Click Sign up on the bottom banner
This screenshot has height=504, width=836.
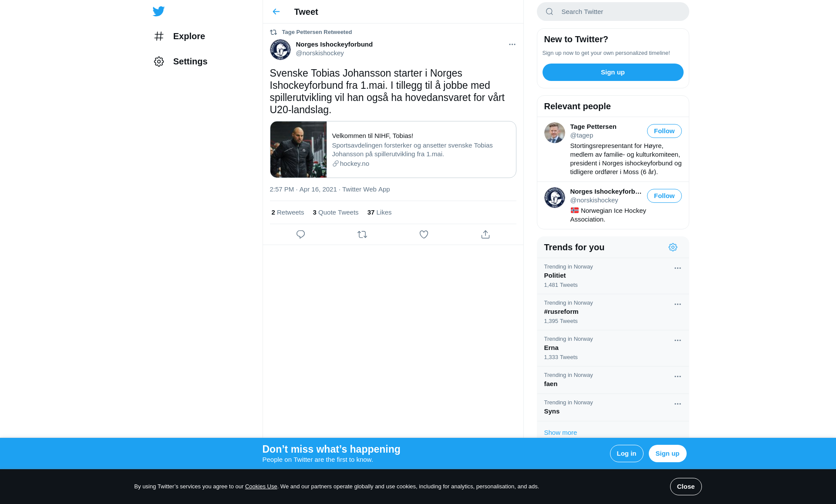(667, 454)
